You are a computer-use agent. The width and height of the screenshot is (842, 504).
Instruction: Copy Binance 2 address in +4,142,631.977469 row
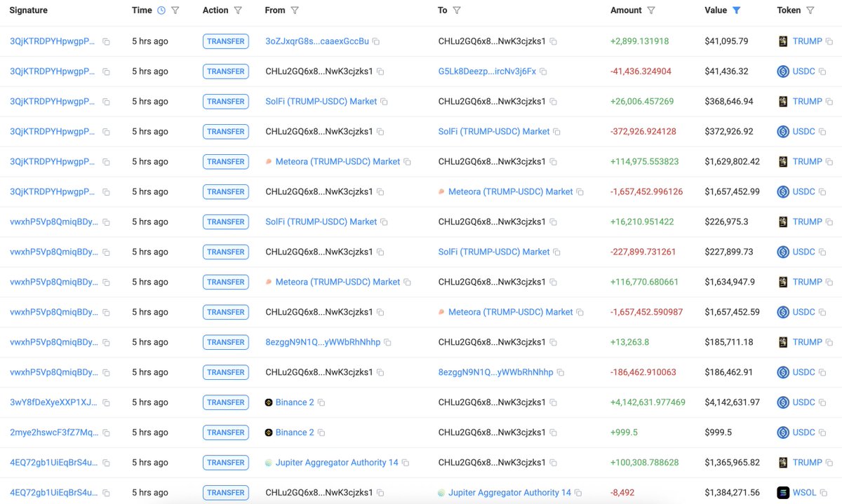coord(321,403)
